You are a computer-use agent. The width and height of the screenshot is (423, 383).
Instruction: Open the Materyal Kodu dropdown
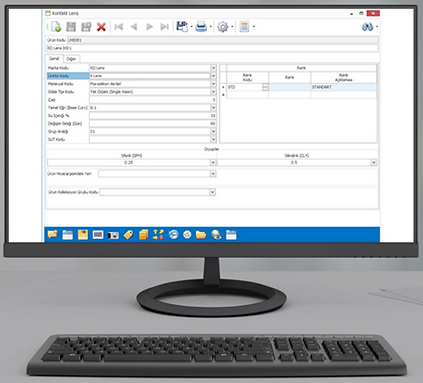(x=213, y=84)
